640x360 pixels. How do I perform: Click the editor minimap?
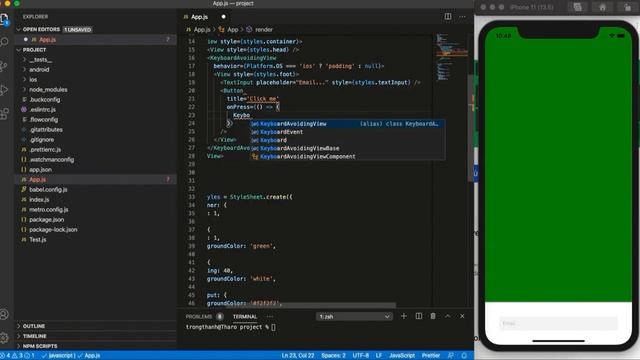[x=450, y=57]
